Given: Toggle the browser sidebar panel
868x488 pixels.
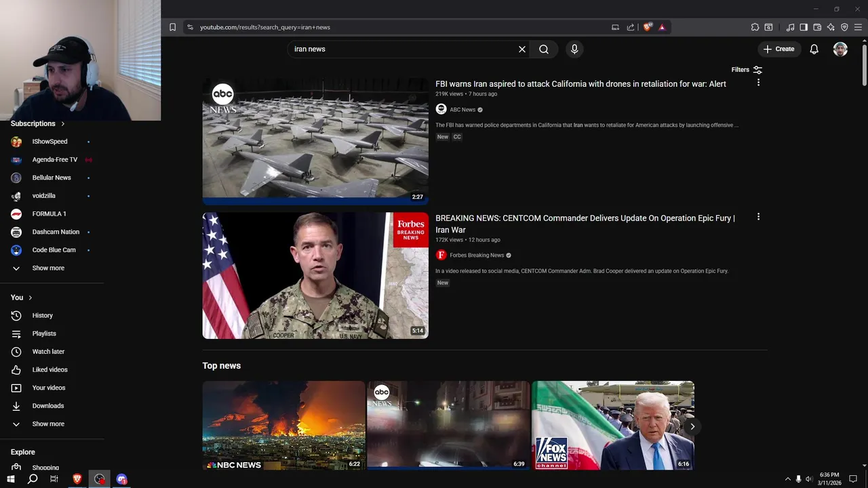Looking at the screenshot, I should 804,27.
